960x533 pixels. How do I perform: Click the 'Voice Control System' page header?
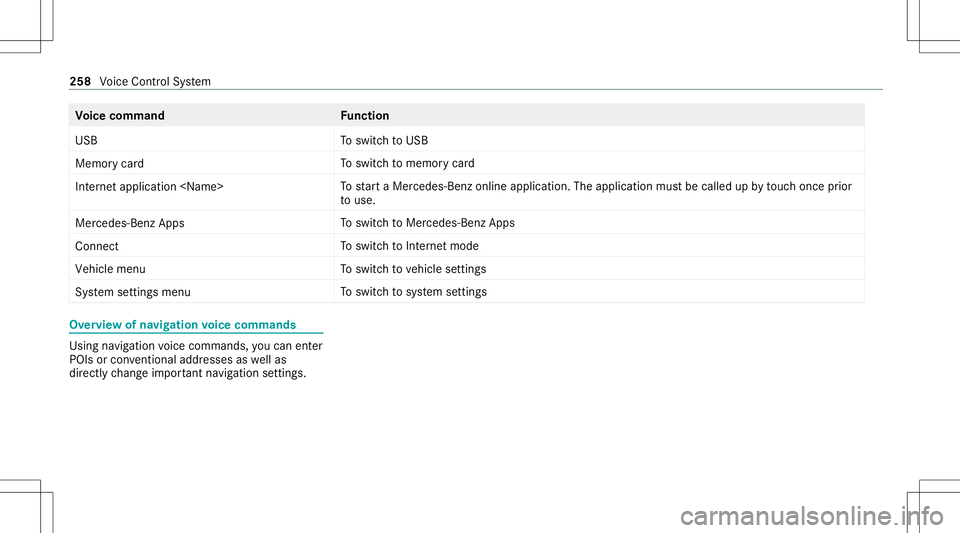(155, 81)
